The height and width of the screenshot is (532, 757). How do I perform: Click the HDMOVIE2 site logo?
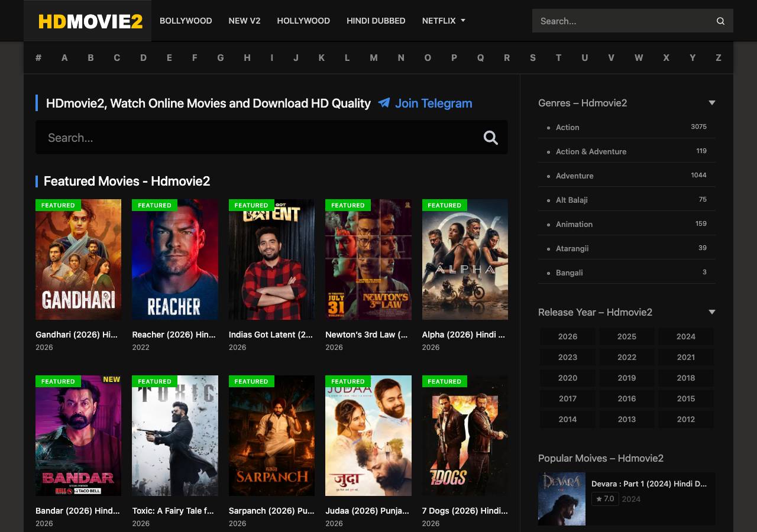coord(90,21)
